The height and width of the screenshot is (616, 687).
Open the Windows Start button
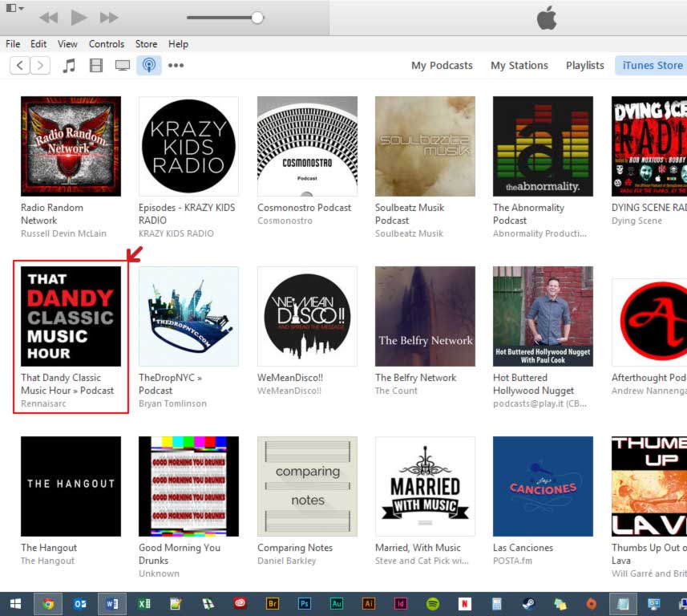coord(15,604)
